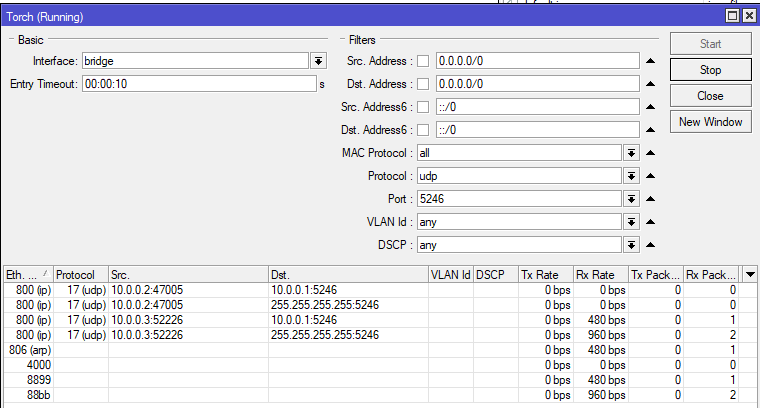Click the VLAN Id field showing any

point(519,222)
